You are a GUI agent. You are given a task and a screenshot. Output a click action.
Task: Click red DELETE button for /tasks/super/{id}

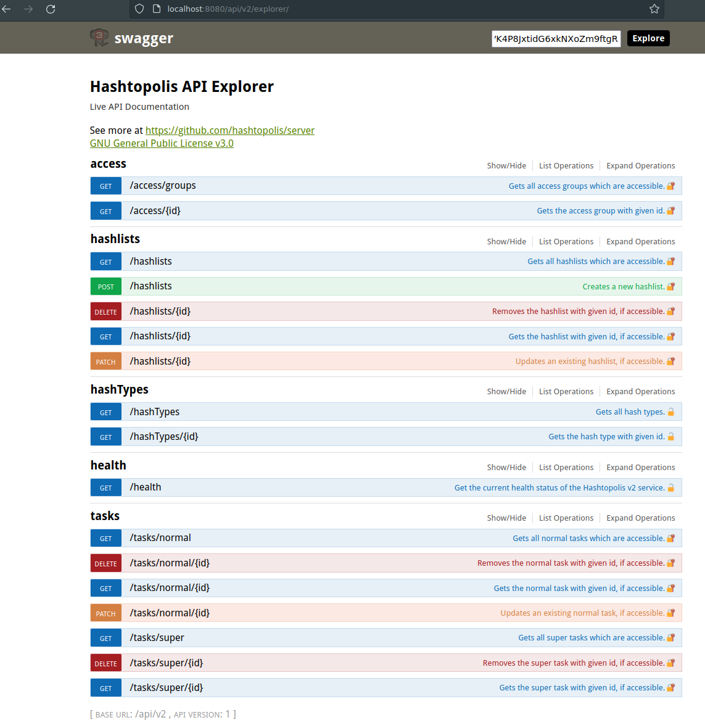106,663
